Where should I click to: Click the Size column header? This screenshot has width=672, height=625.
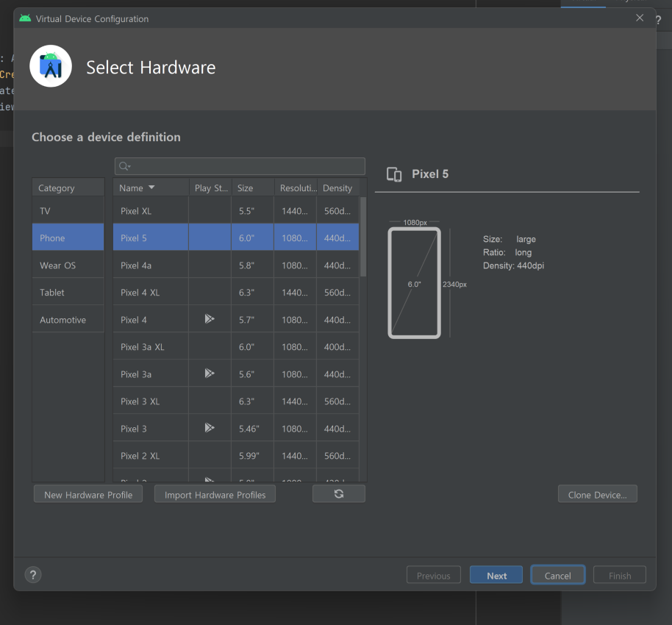point(253,187)
